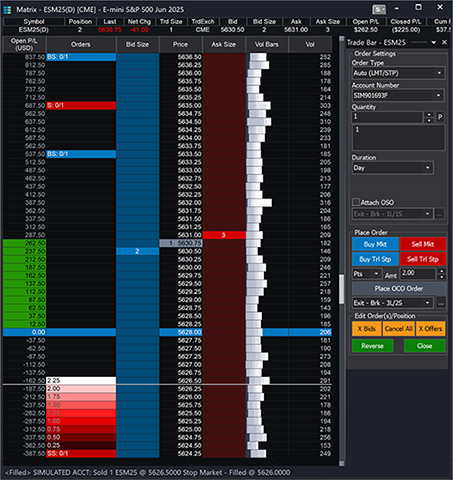The width and height of the screenshot is (453, 480).
Task: Click the green 262.50 profit cell
Action: pos(24,243)
